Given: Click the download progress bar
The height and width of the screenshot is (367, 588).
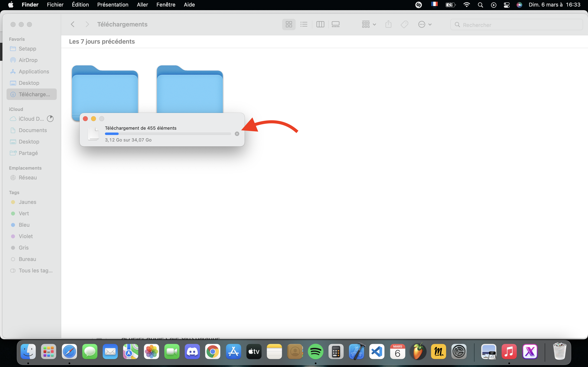Looking at the screenshot, I should click(x=168, y=134).
